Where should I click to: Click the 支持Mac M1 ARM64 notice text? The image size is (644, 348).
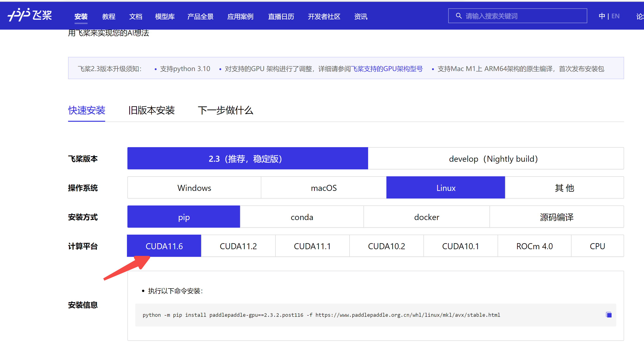[521, 69]
